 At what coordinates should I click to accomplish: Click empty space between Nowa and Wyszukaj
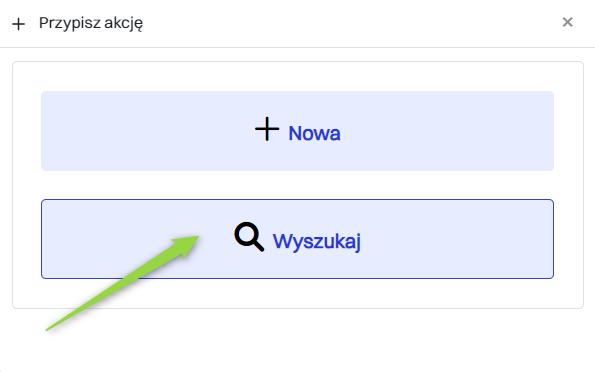[x=298, y=185]
